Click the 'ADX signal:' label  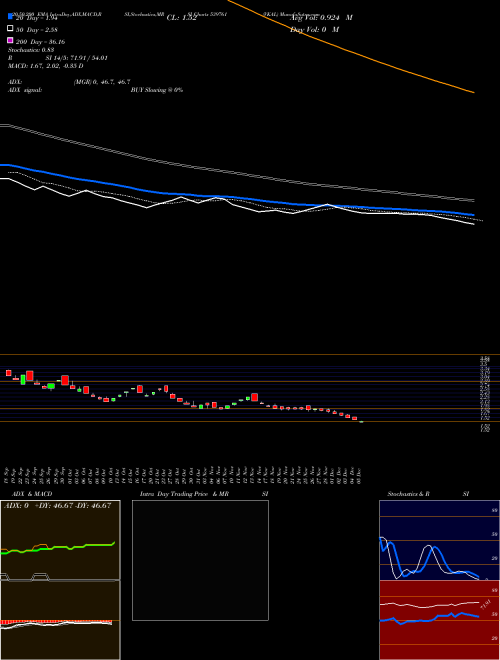click(x=25, y=90)
